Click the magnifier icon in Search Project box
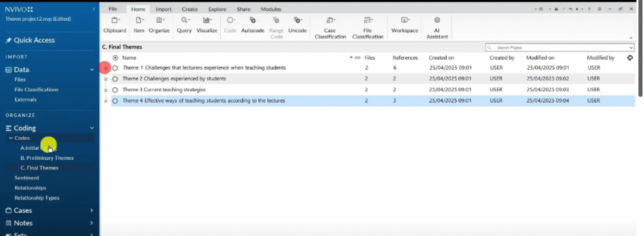This screenshot has height=236, width=644. click(x=489, y=48)
